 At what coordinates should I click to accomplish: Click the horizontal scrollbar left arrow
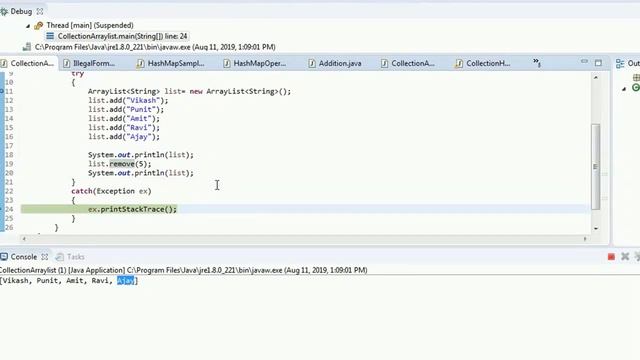pyautogui.click(x=24, y=239)
